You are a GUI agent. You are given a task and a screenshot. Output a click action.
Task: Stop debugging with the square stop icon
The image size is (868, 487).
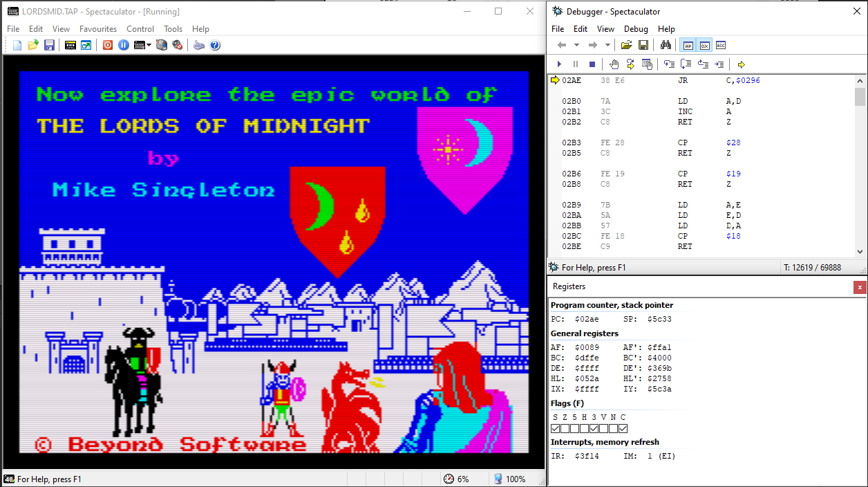[x=592, y=64]
